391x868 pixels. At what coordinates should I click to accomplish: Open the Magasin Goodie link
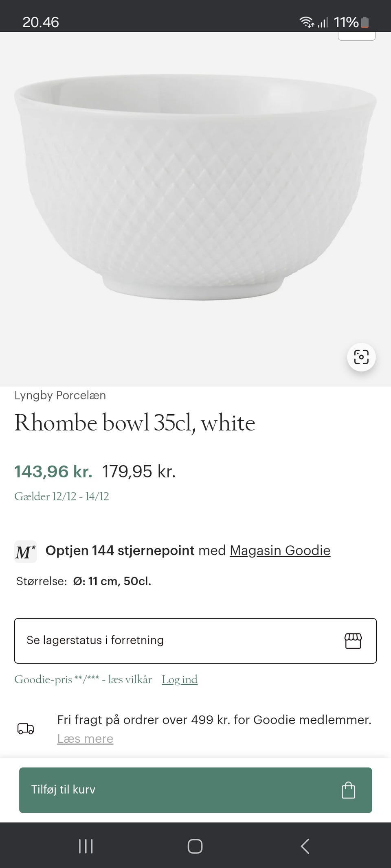tap(280, 550)
